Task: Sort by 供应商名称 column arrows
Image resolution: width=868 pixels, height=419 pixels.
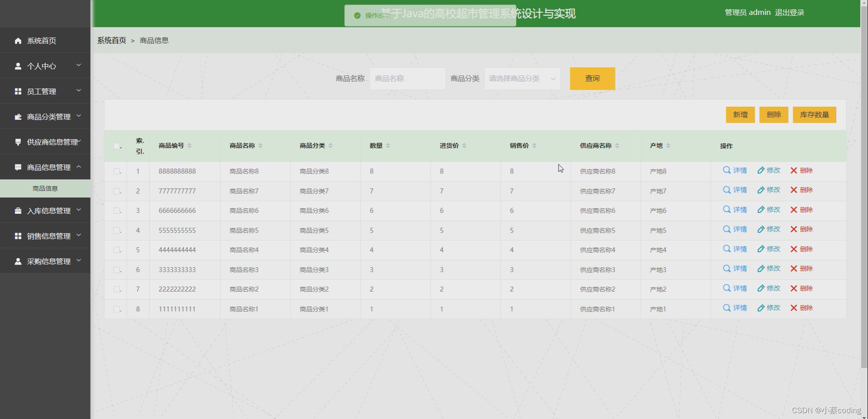Action: (617, 146)
